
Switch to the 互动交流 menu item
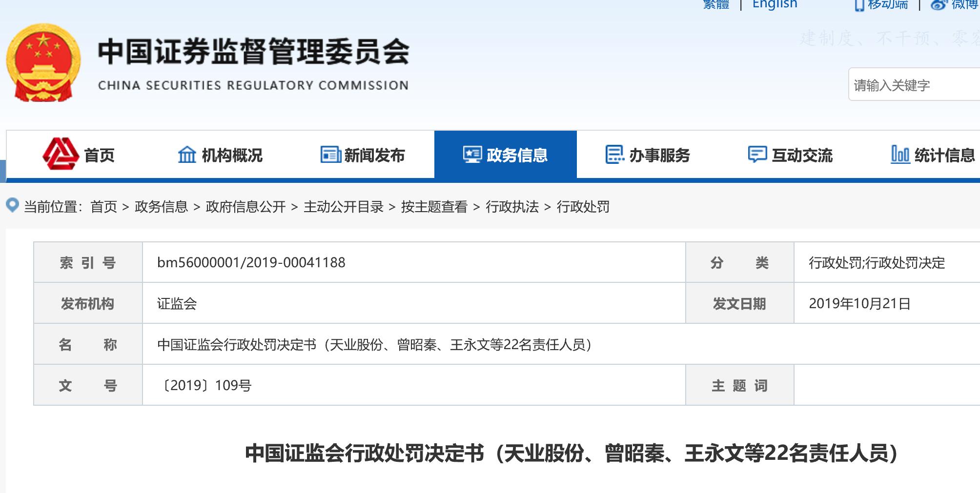click(802, 156)
